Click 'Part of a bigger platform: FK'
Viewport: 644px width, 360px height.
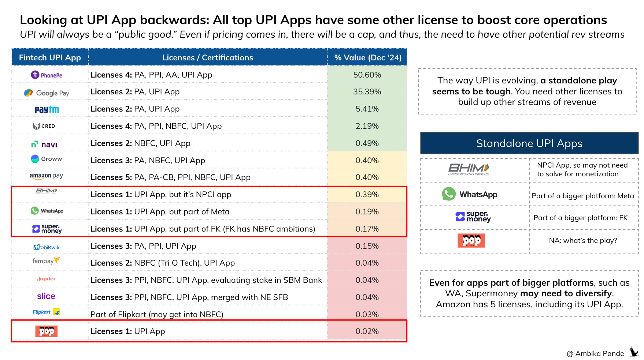pyautogui.click(x=580, y=218)
